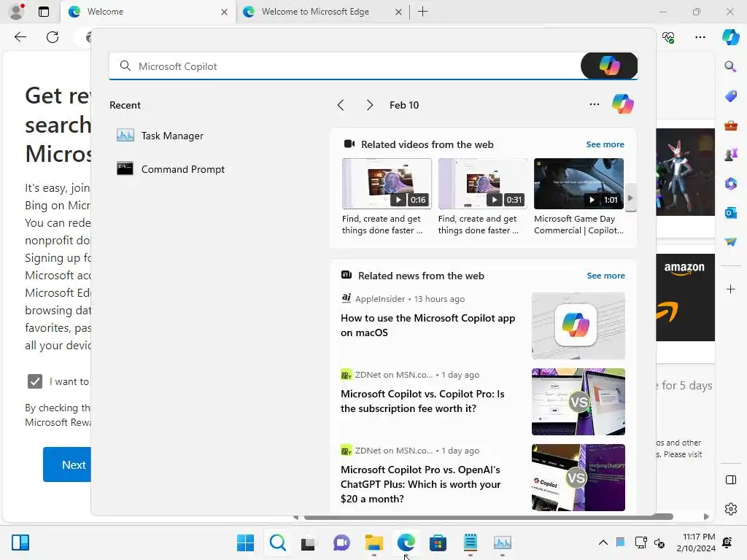The height and width of the screenshot is (560, 747).
Task: Click the clock showing 11:17 PM
Action: pyautogui.click(x=695, y=542)
